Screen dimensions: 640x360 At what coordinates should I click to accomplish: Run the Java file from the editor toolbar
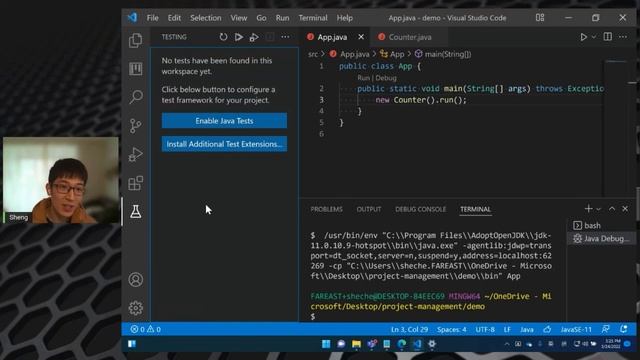[583, 37]
